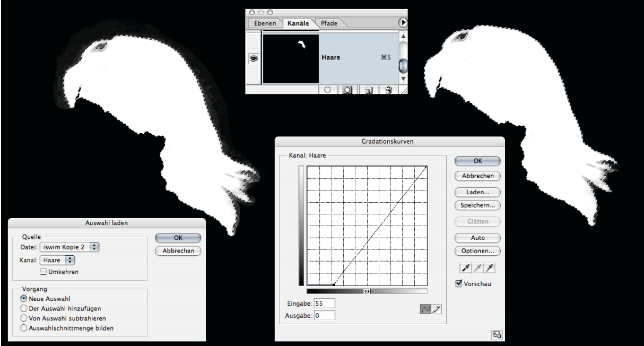Open the Optionen... button
This screenshot has width=644, height=346.
[478, 251]
